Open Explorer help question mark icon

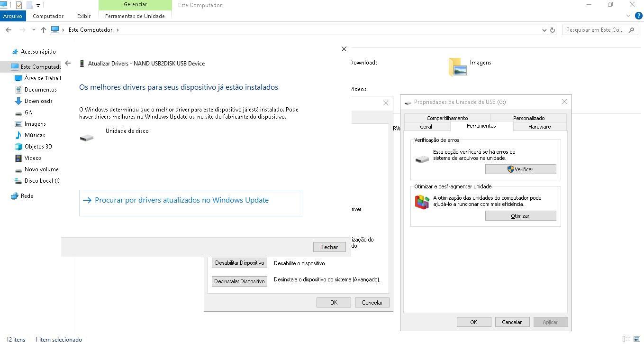(x=638, y=16)
